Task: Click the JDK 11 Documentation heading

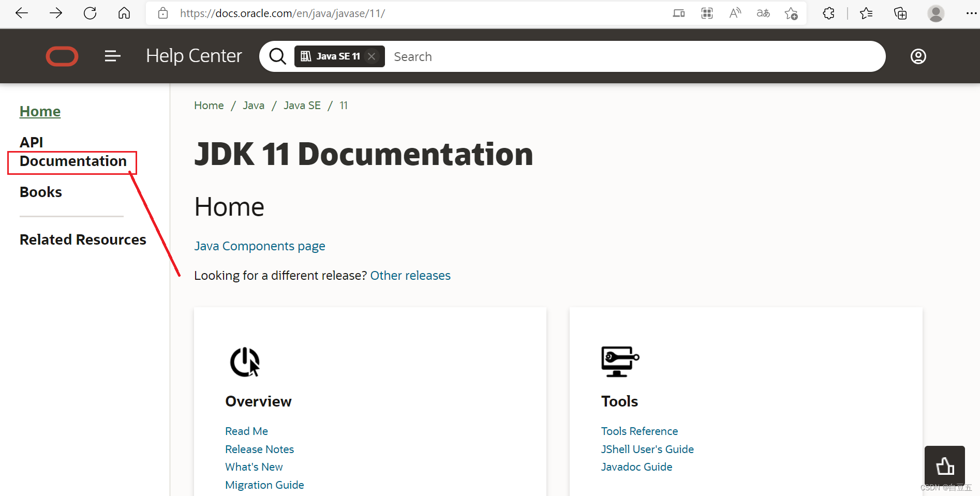Action: (x=364, y=154)
